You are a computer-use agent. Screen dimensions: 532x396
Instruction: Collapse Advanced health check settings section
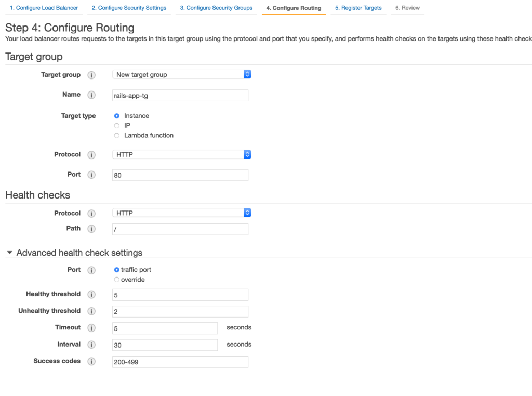pos(10,253)
